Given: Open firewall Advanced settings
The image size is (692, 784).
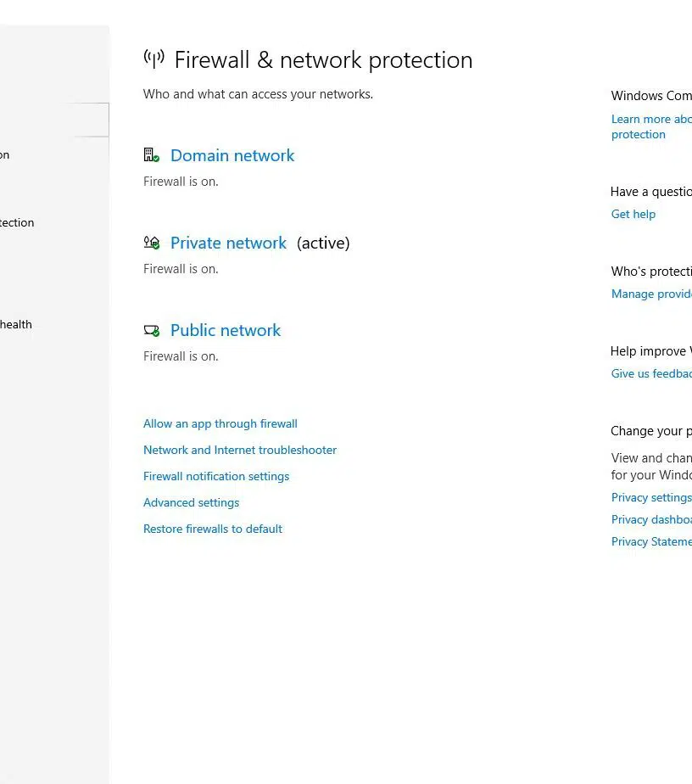Looking at the screenshot, I should (x=192, y=502).
